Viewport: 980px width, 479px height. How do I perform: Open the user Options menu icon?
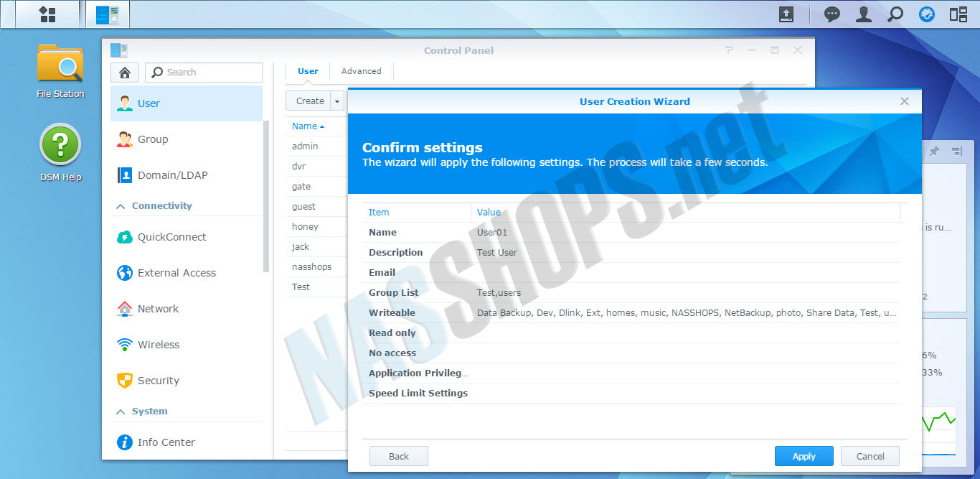click(x=864, y=14)
